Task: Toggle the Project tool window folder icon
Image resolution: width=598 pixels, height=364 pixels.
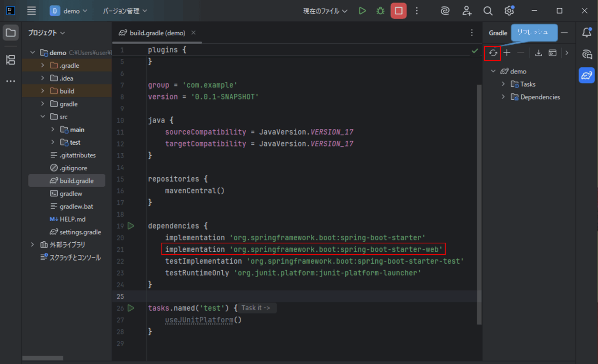Action: coord(11,33)
